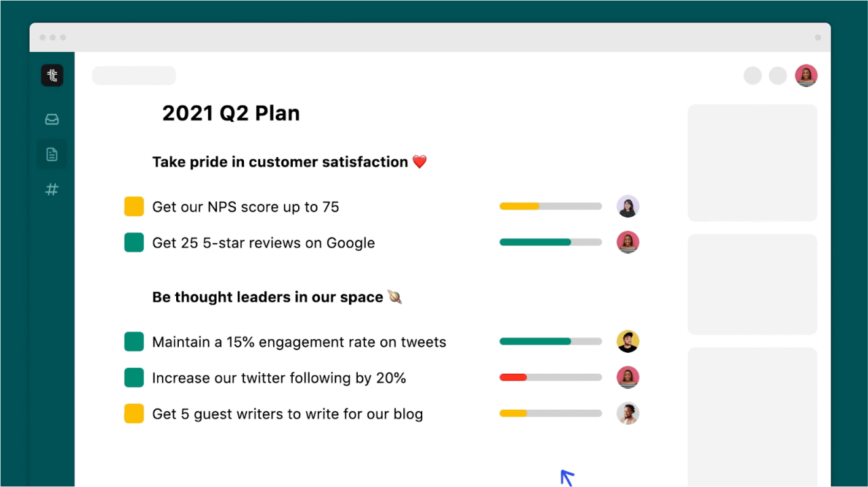This screenshot has width=868, height=487.
Task: Select the document icon in the sidebar
Action: 52,154
